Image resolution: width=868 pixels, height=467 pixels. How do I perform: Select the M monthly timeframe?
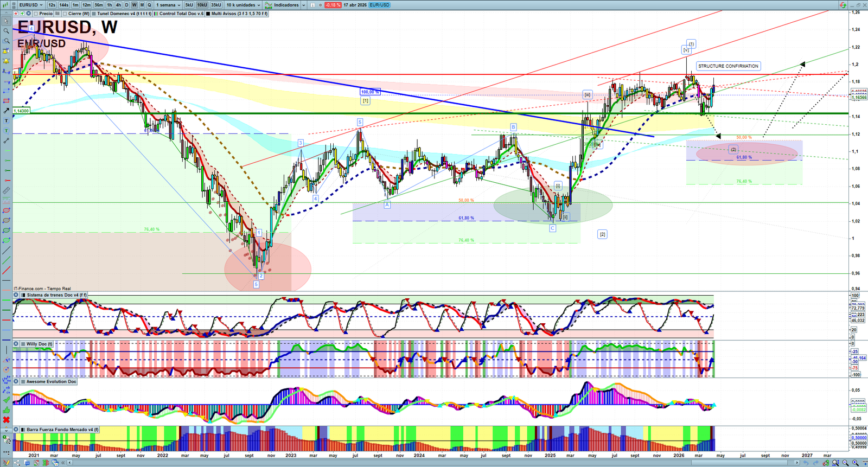(x=142, y=5)
